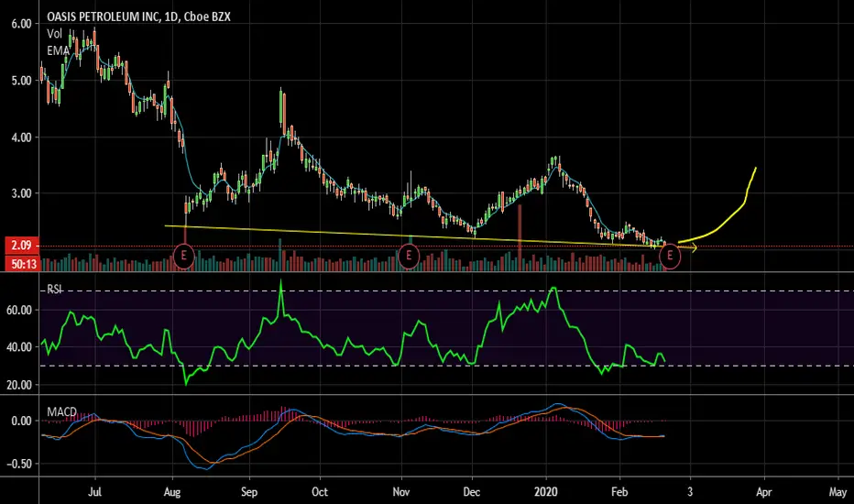The image size is (854, 504).
Task: Click the Aug date axis label
Action: [x=172, y=492]
